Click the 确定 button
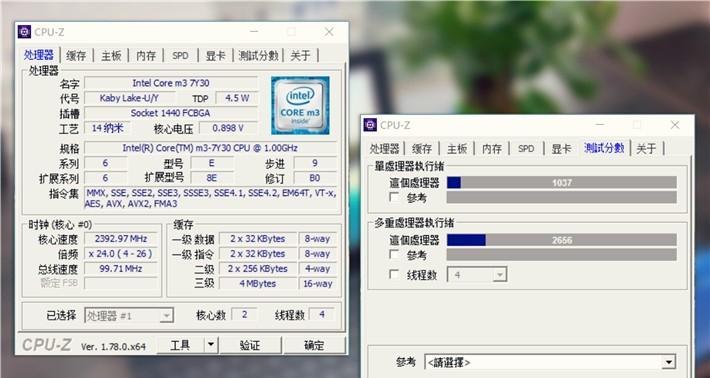This screenshot has height=378, width=710. click(314, 345)
